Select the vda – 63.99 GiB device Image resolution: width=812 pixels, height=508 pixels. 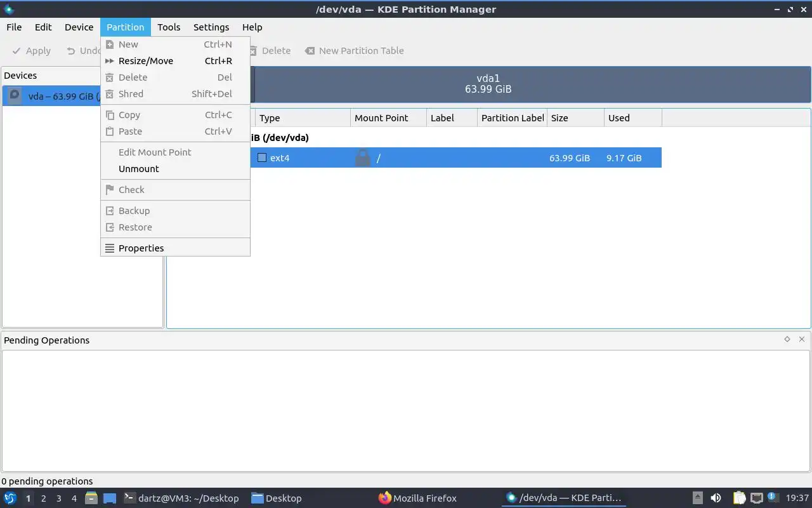tap(52, 97)
